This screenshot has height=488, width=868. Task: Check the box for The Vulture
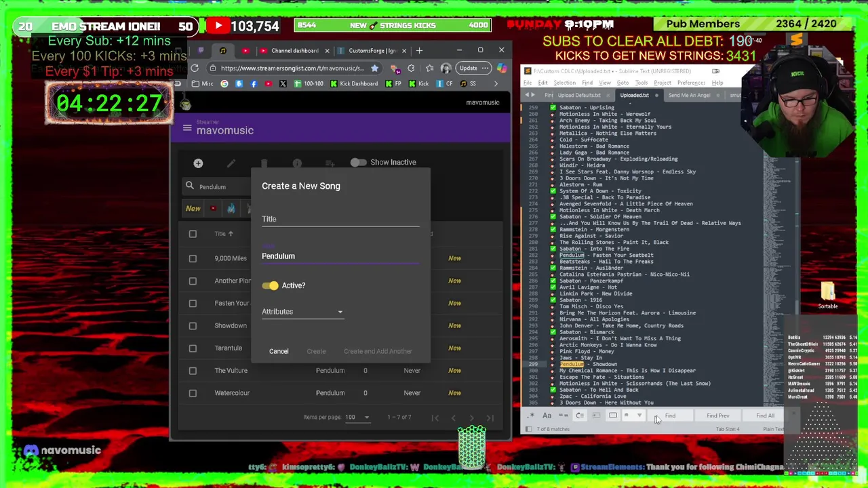193,370
